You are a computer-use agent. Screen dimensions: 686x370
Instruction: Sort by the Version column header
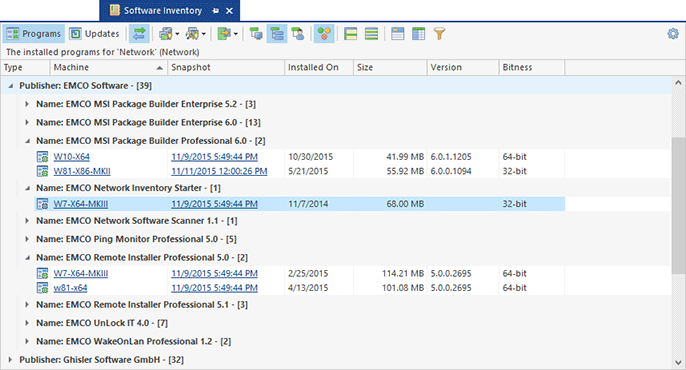(x=463, y=67)
